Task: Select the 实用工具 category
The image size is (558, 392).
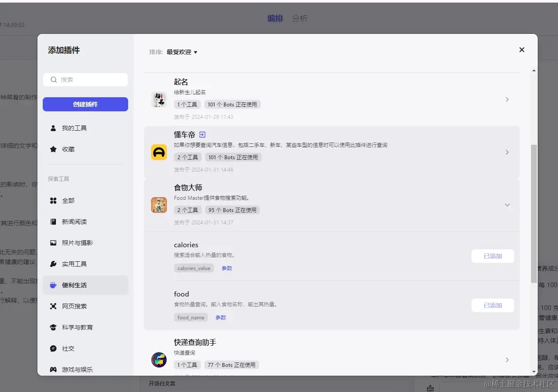Action: click(x=85, y=264)
